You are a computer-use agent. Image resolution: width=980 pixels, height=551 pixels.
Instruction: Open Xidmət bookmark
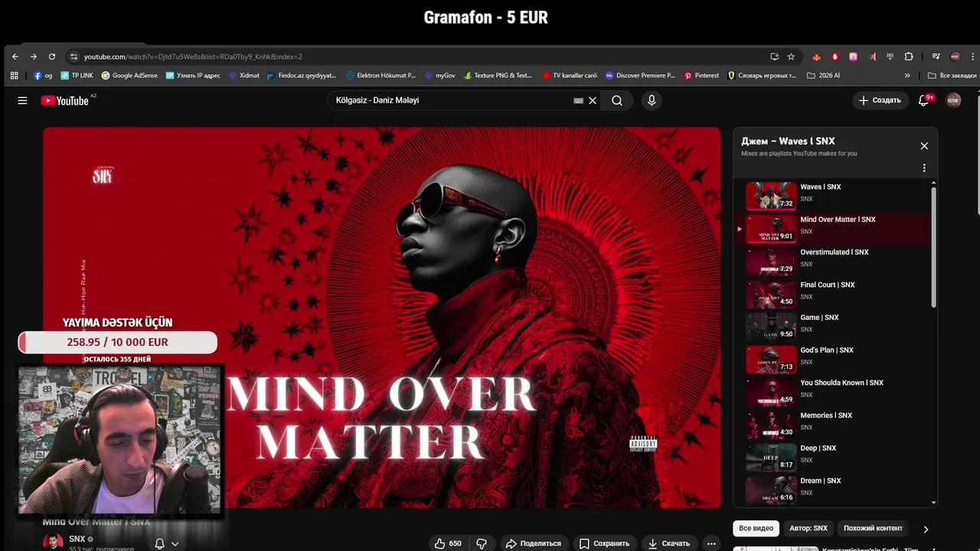pos(243,76)
